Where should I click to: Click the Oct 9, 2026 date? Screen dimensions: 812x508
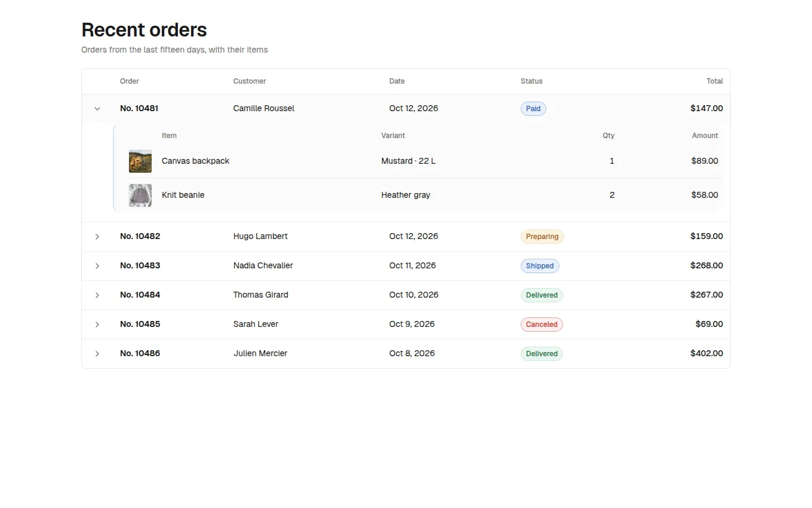(x=412, y=325)
